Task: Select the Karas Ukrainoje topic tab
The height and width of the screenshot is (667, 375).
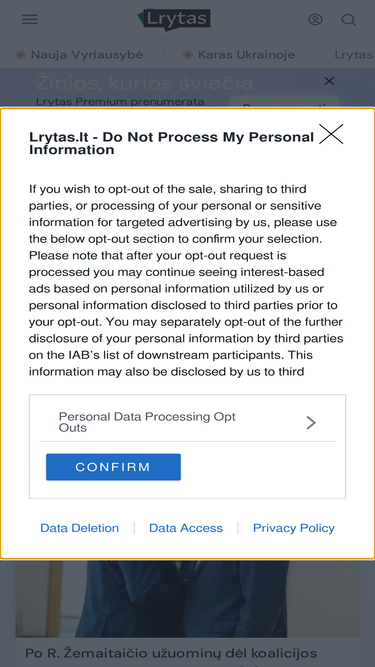Action: click(x=246, y=55)
